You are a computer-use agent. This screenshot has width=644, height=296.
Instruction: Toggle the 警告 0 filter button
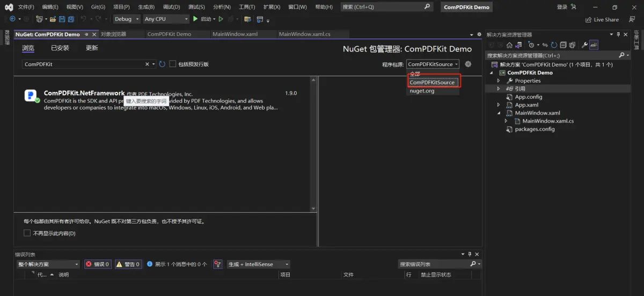coord(128,264)
